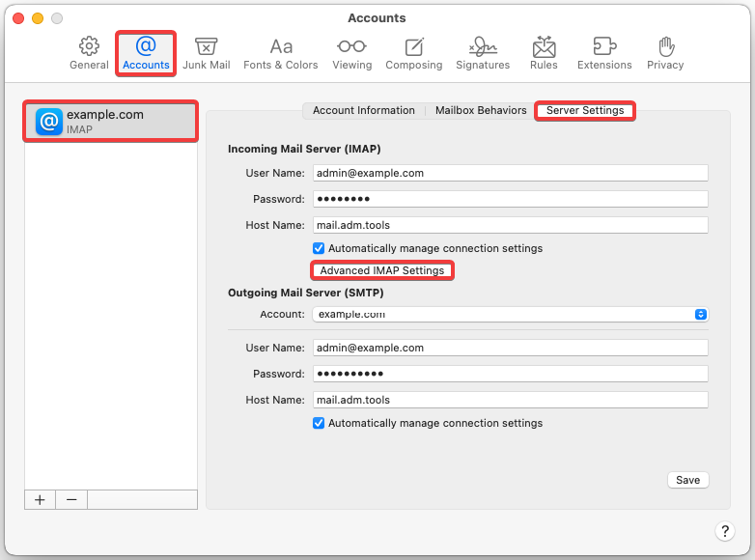This screenshot has height=560, width=755.
Task: Uncheck IMAP automatically manage connection settings
Action: click(319, 248)
